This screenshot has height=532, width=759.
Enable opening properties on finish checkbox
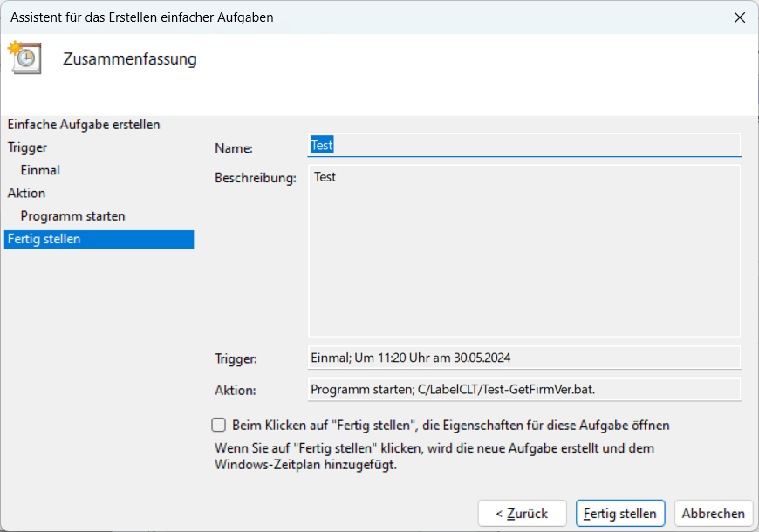[x=219, y=426]
